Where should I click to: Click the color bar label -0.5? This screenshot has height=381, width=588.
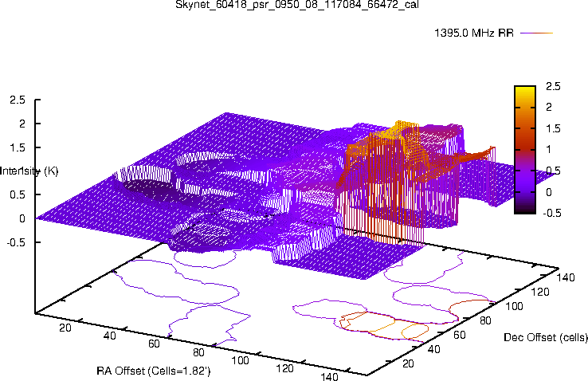[551, 213]
